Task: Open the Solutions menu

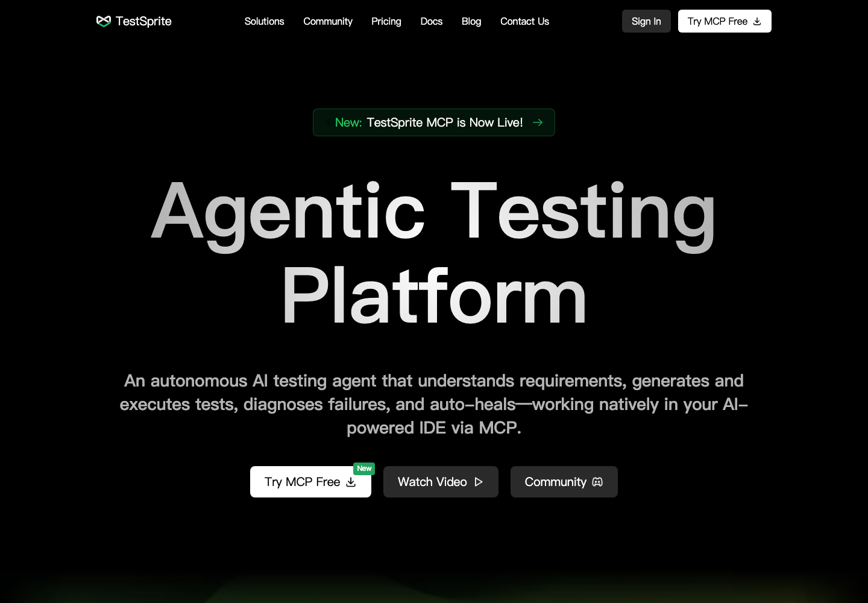Action: (264, 21)
